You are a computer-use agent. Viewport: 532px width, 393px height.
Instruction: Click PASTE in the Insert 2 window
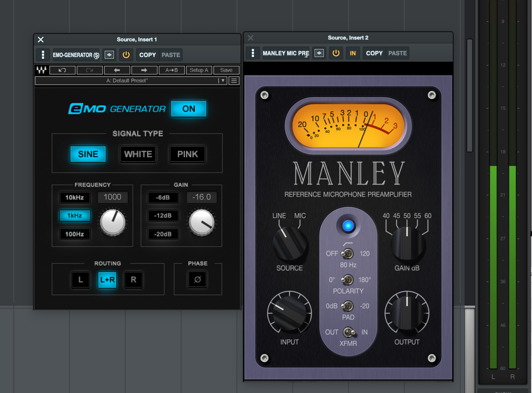click(398, 53)
